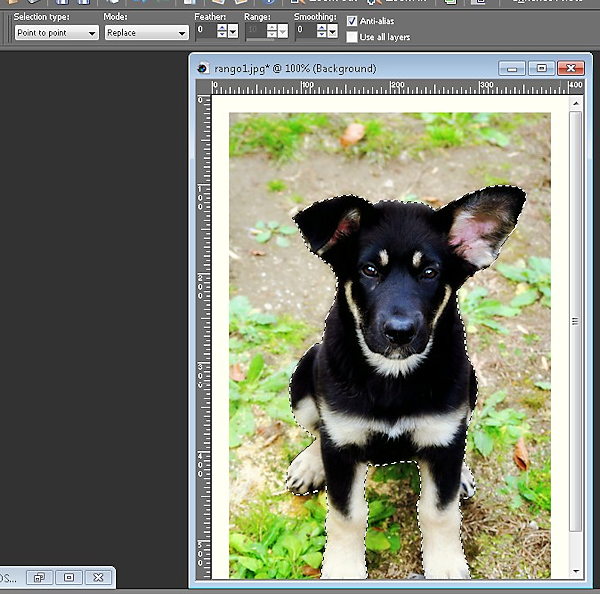Increase Feather with its up arrow
This screenshot has height=594, width=600.
tap(222, 27)
